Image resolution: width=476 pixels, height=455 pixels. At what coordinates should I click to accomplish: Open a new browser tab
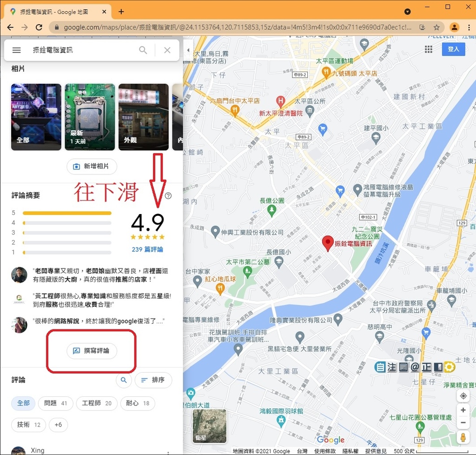[121, 12]
